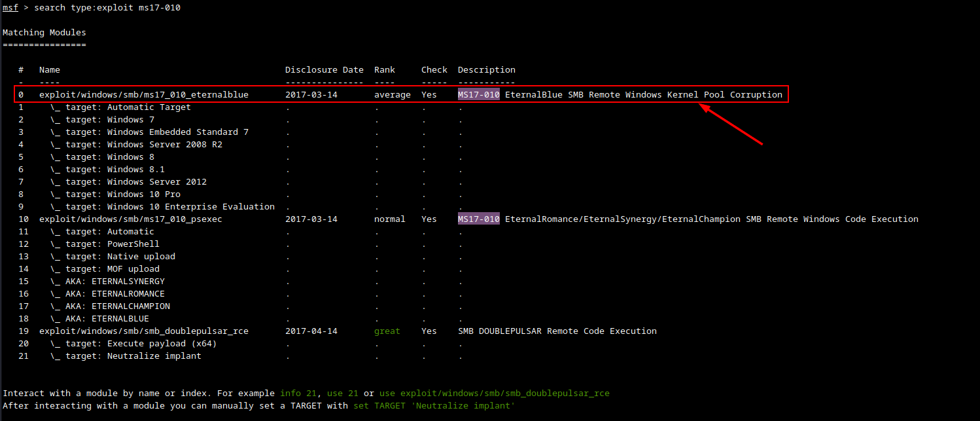Click the green 'use 21' example command
Image resolution: width=980 pixels, height=421 pixels.
(342, 394)
